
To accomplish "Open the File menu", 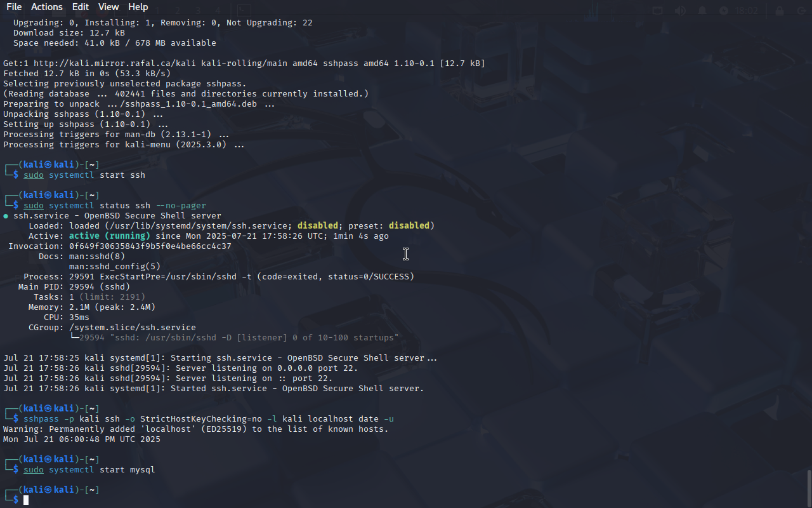I will tap(14, 7).
